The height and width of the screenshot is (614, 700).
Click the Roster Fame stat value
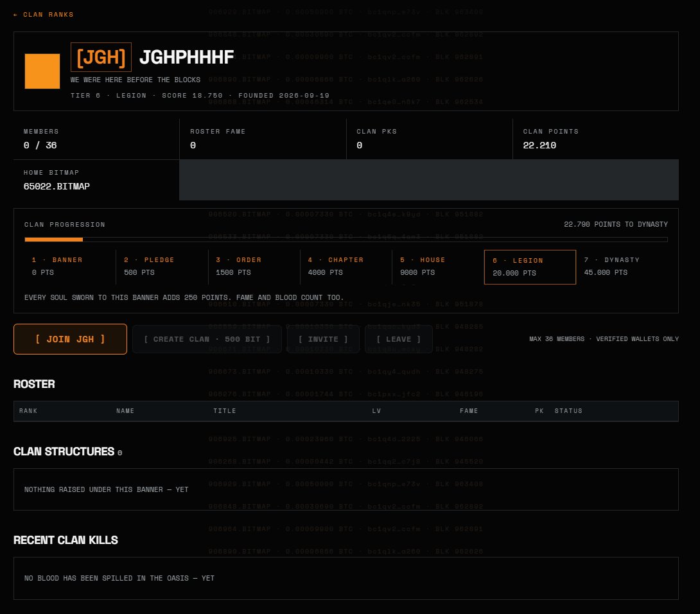click(193, 145)
